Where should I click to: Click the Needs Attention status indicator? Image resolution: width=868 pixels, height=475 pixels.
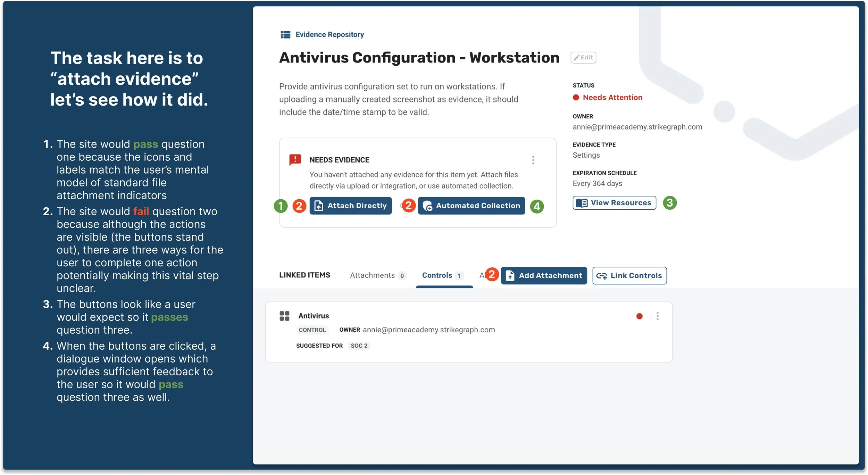pyautogui.click(x=607, y=98)
